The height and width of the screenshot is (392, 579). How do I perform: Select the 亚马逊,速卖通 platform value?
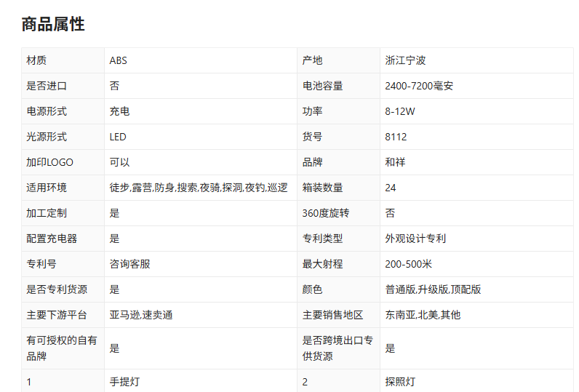140,315
